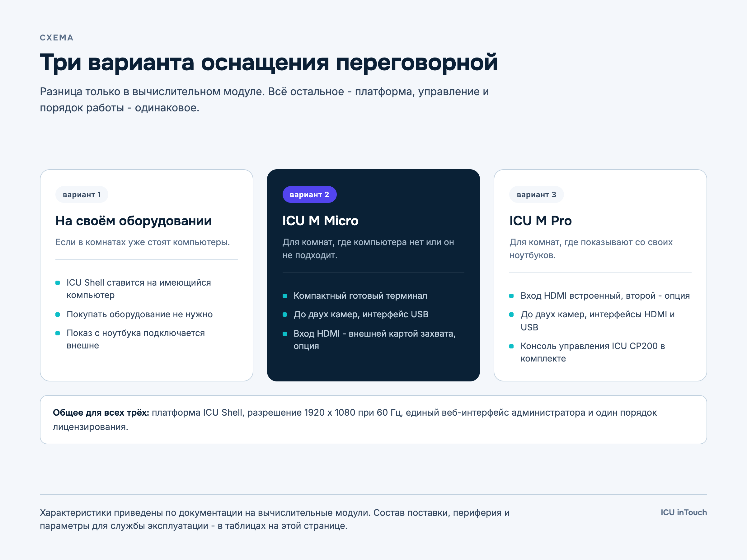Click «Консоль управления ICU CP200 в комплекте»
The image size is (747, 560).
point(593,352)
